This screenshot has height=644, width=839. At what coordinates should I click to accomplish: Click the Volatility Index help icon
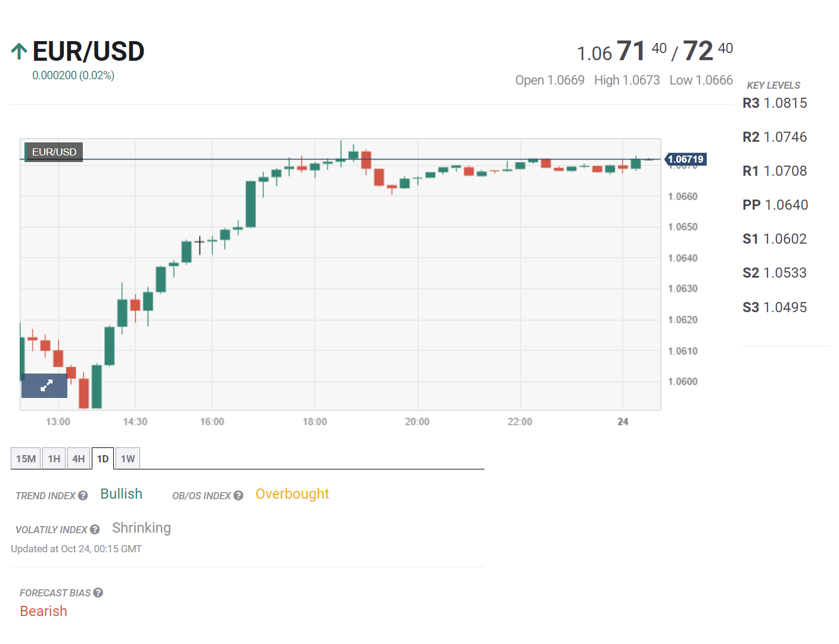pyautogui.click(x=95, y=530)
